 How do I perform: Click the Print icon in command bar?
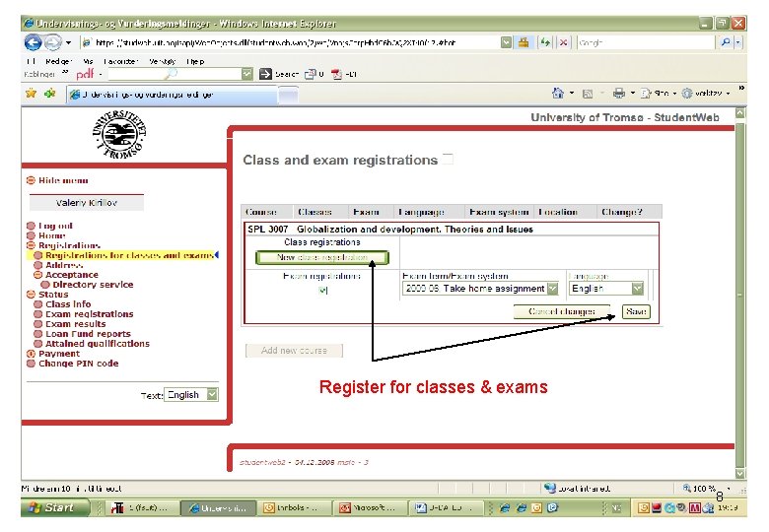click(619, 93)
